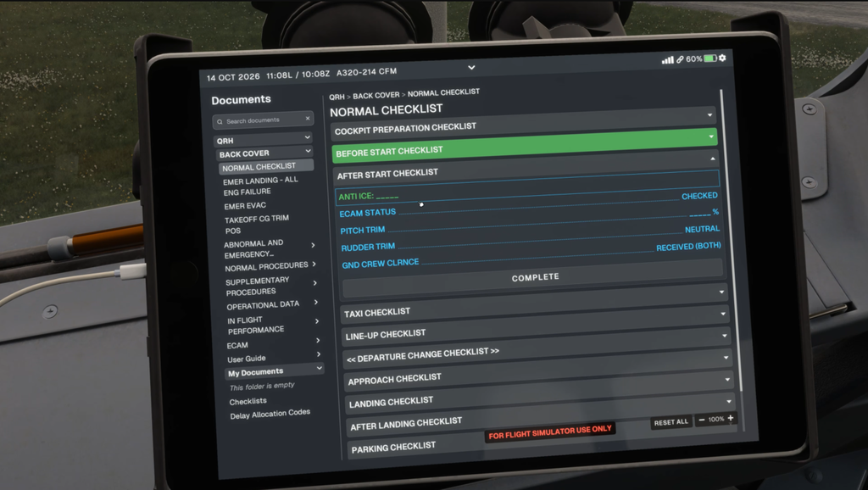Viewport: 868px width, 490px height.
Task: Click the 60% battery percentage text
Action: click(693, 58)
